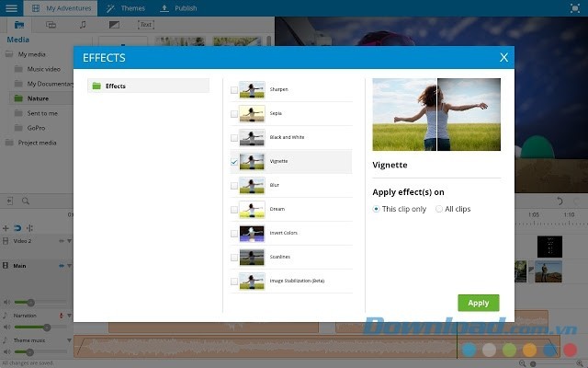
Task: Uncheck the Vignette effect checkbox
Action: pyautogui.click(x=234, y=162)
